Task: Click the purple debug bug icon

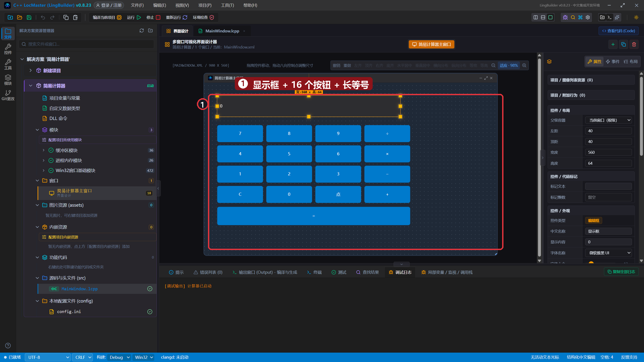Action: [566, 17]
